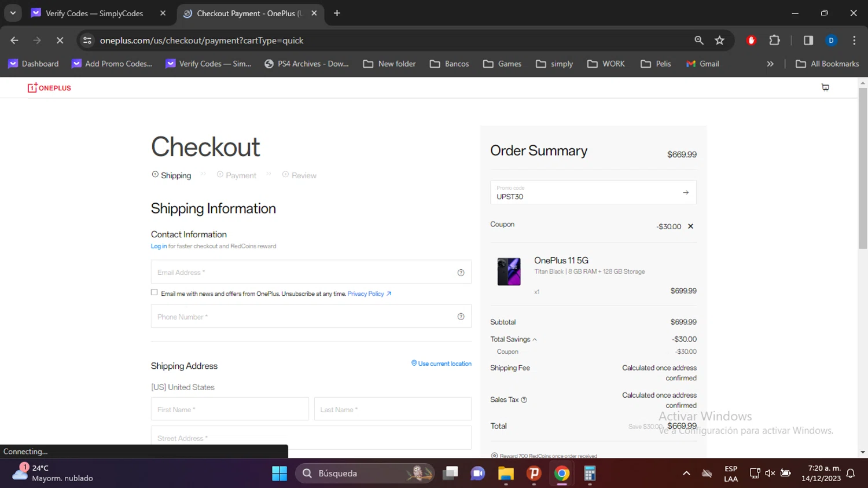Open File Explorer from the taskbar
The image size is (868, 488).
point(506,474)
